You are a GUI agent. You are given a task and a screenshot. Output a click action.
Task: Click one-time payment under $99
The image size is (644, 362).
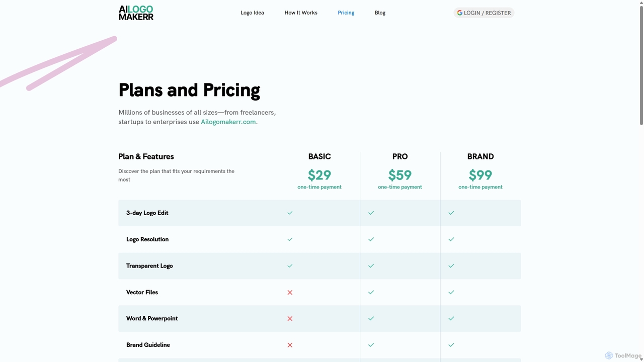tap(480, 187)
